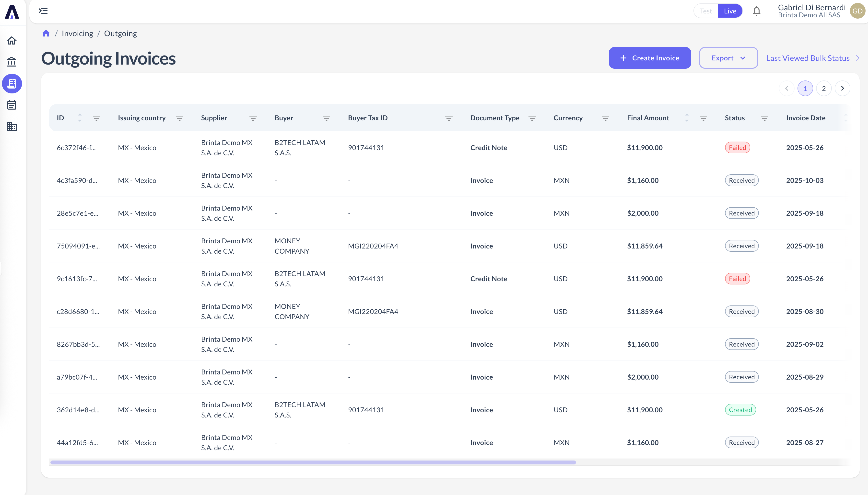Open the calendar icon in sidebar

[x=12, y=105]
